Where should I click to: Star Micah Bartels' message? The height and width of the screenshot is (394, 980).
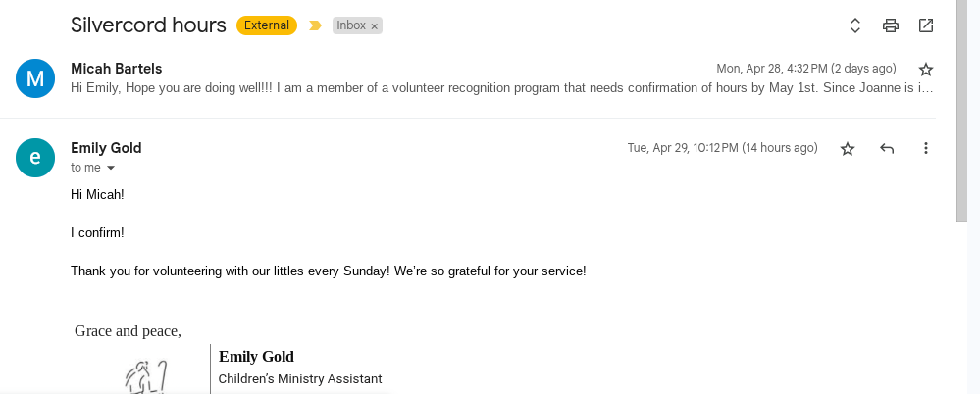[925, 69]
